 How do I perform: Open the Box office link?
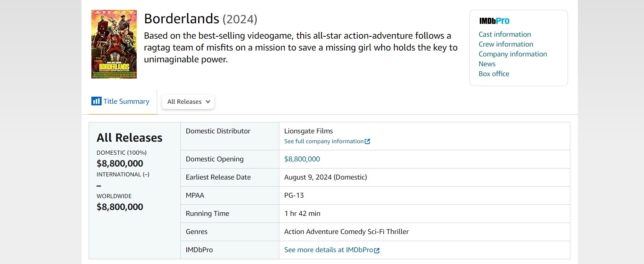[494, 74]
